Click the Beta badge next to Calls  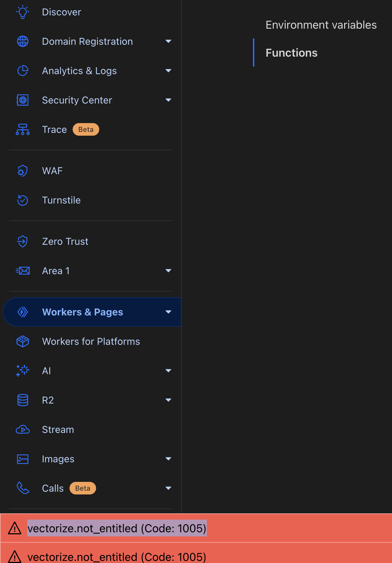click(82, 488)
